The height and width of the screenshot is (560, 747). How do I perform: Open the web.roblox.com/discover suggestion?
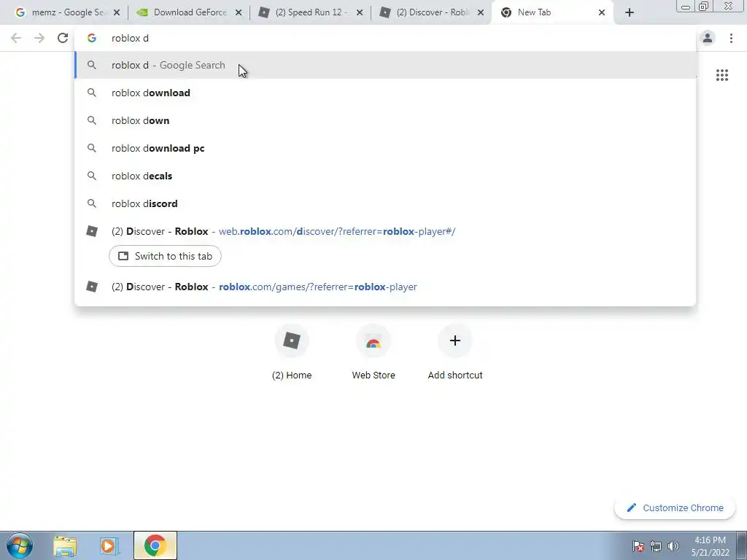pos(385,231)
